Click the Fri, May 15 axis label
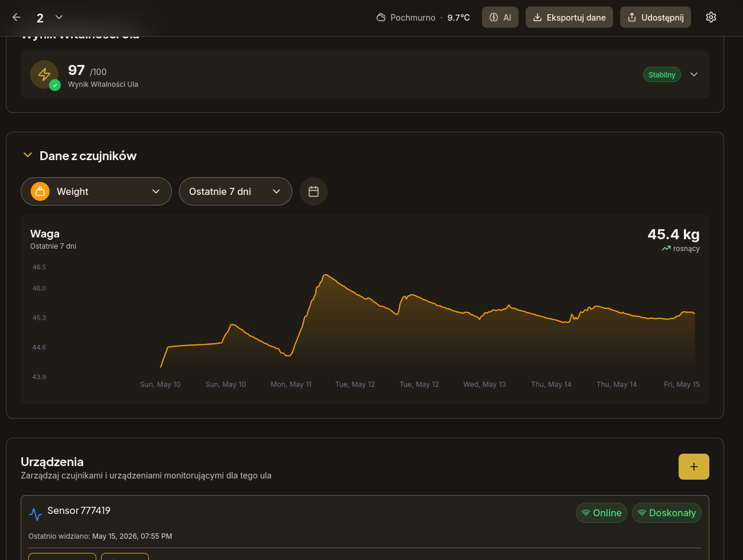The width and height of the screenshot is (743, 560). [x=682, y=385]
